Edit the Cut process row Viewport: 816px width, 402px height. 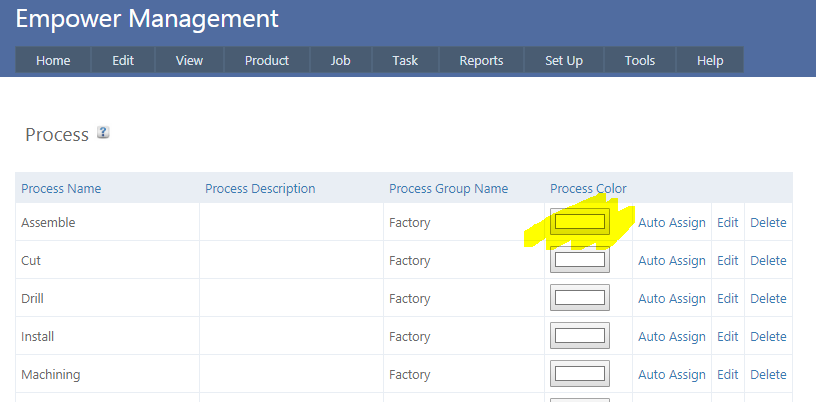coord(728,261)
